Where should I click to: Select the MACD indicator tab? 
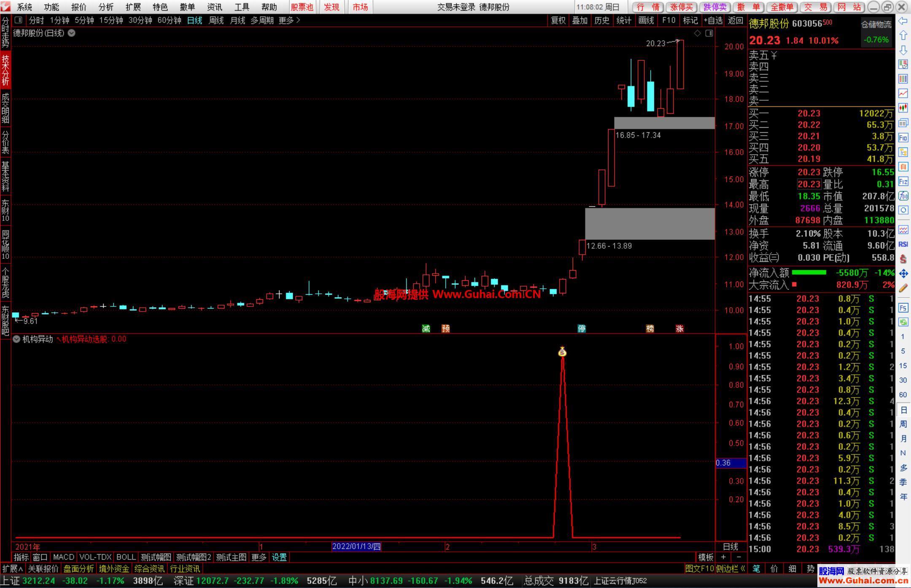[x=64, y=557]
